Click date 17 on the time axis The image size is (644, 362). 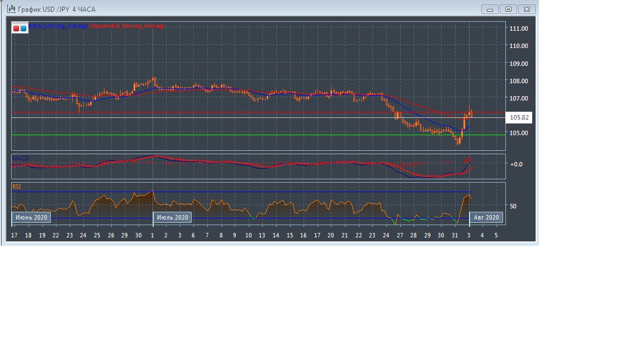(x=14, y=236)
